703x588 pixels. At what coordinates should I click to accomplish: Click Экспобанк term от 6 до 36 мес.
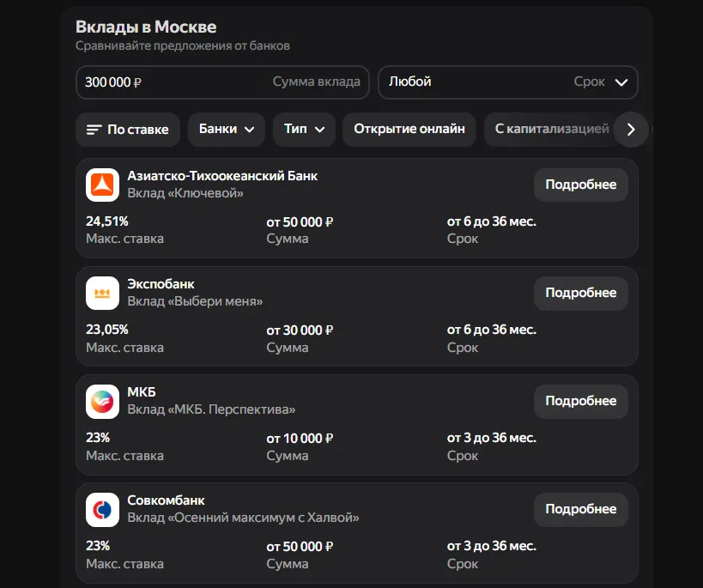[x=491, y=330]
